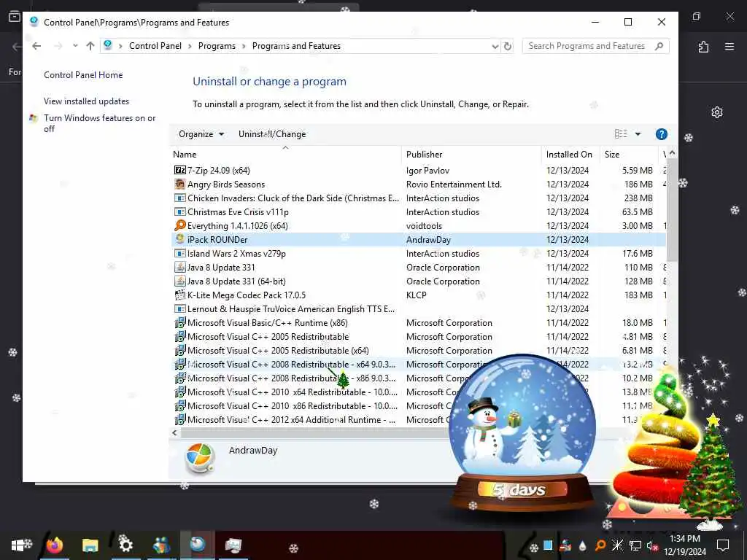Open the Start menu
The image size is (747, 560).
18,545
